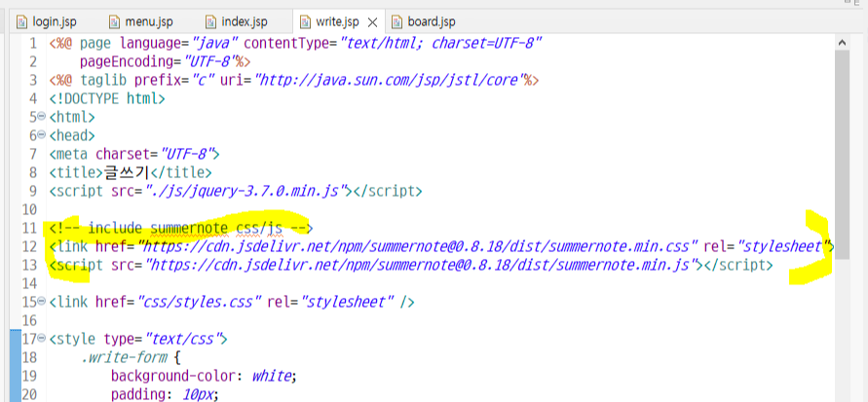Switch to the login.jsp tab
This screenshot has height=402, width=868.
[47, 22]
